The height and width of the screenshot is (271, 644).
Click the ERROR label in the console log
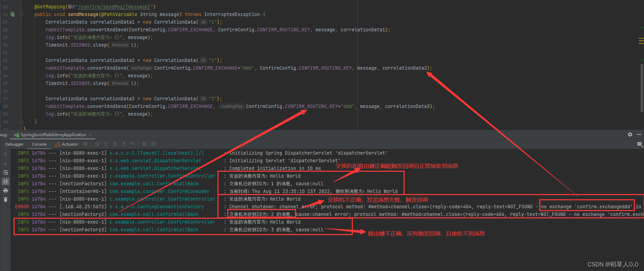point(22,207)
